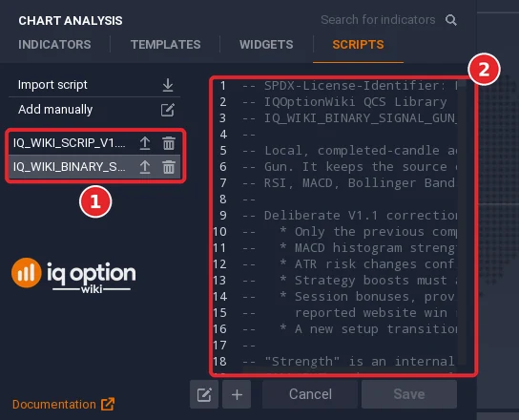This screenshot has height=420, width=519.
Task: Click the code editor vertical scrollbar
Action: point(462,221)
